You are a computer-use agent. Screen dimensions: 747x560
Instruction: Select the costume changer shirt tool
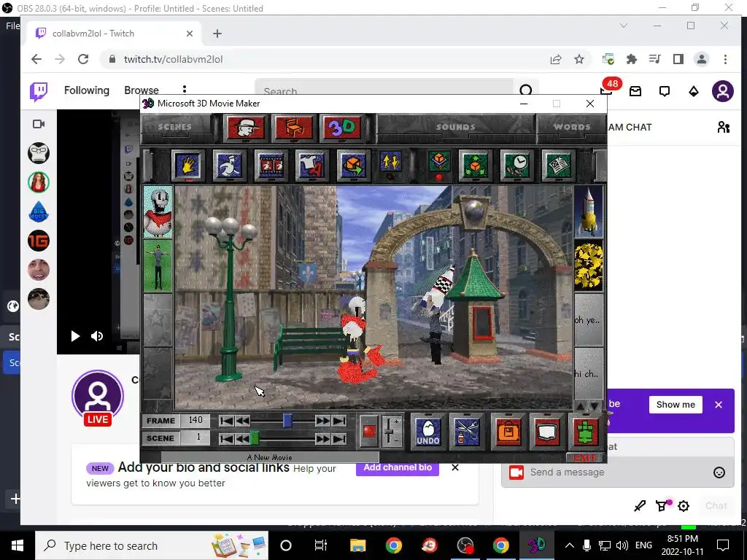tap(312, 166)
